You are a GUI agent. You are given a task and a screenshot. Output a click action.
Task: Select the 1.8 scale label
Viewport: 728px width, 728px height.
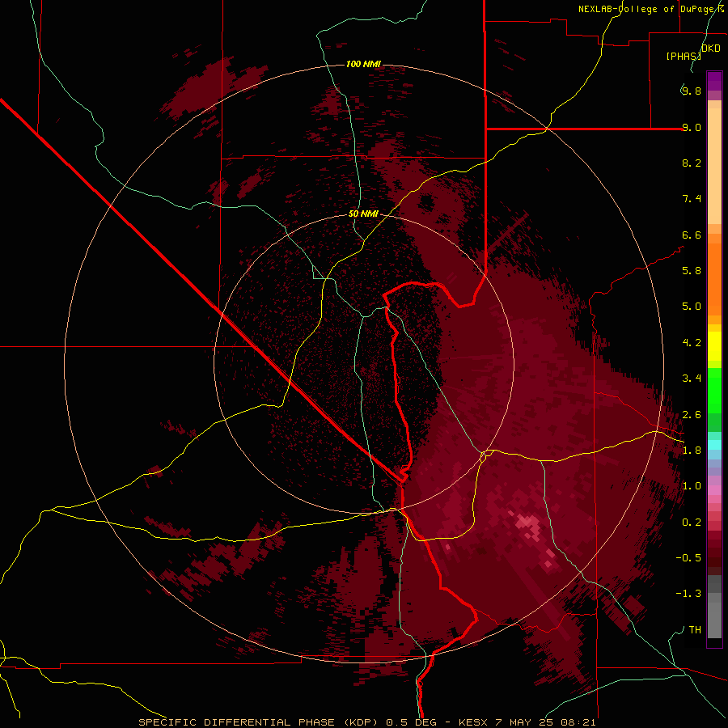(692, 451)
